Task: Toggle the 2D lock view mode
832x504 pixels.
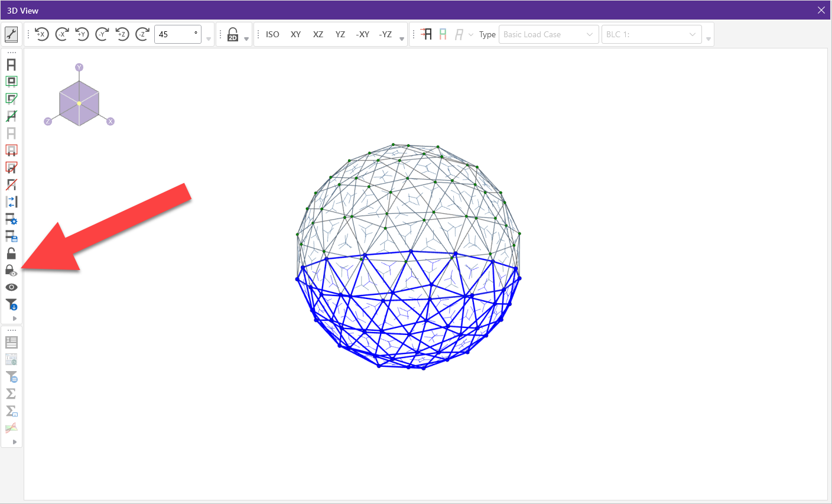Action: (x=233, y=34)
